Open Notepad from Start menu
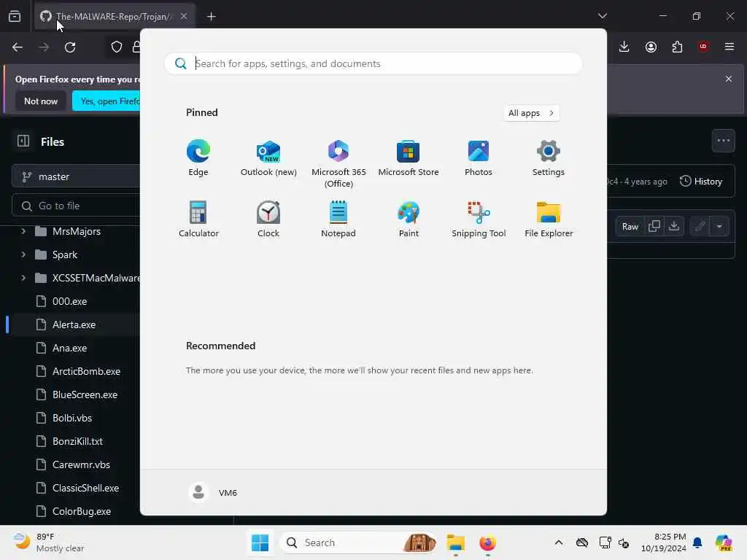 tap(338, 219)
